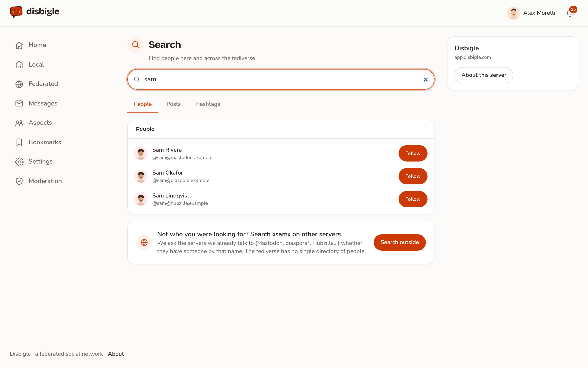Click the orange search icon beside the Search heading

tap(136, 45)
